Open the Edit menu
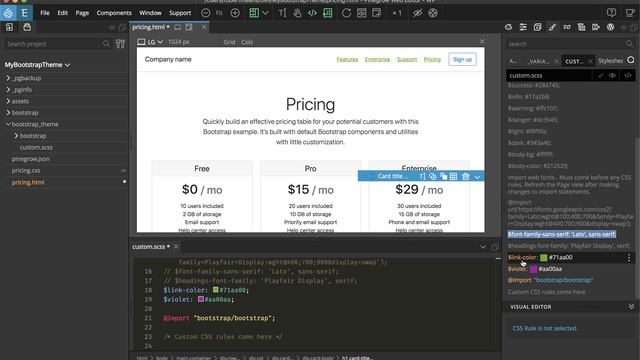This screenshot has width=640, height=360. point(62,13)
